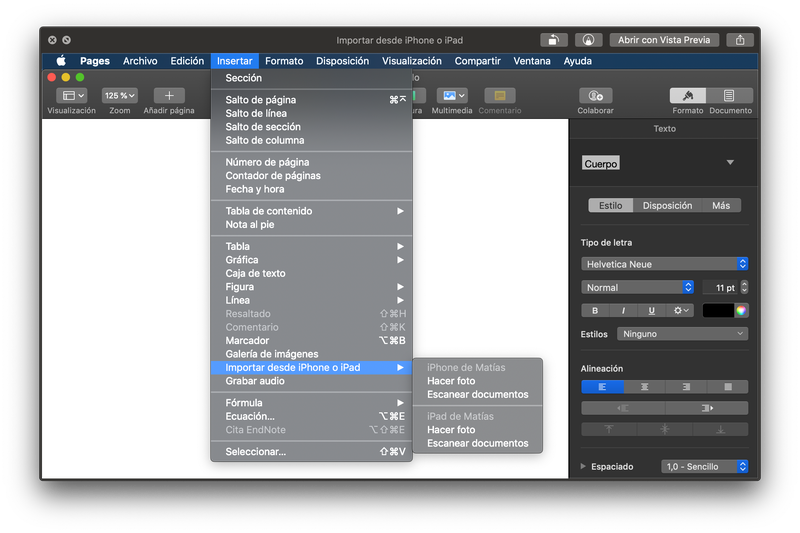The width and height of the screenshot is (800, 533).
Task: Align text to bottom vertically
Action: point(720,429)
